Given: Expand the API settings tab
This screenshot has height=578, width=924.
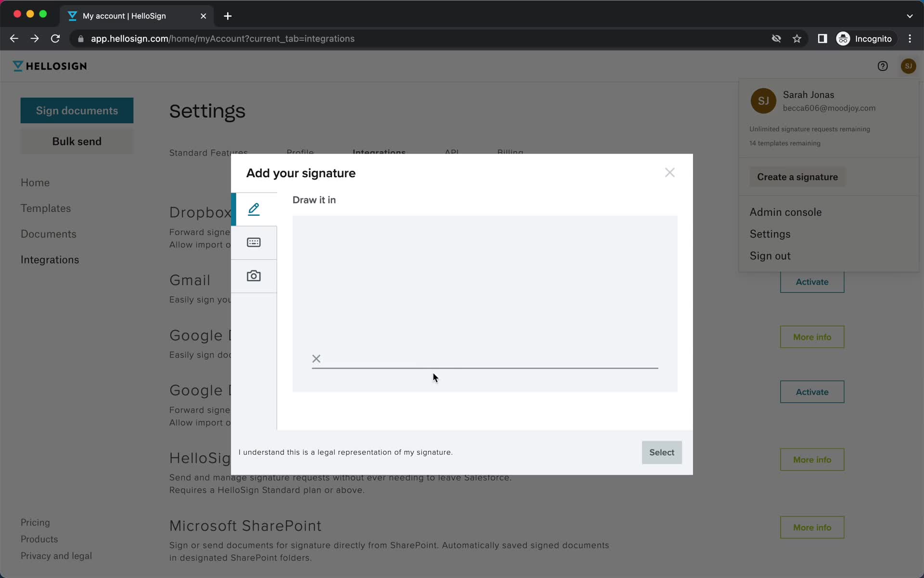Looking at the screenshot, I should click(x=452, y=153).
